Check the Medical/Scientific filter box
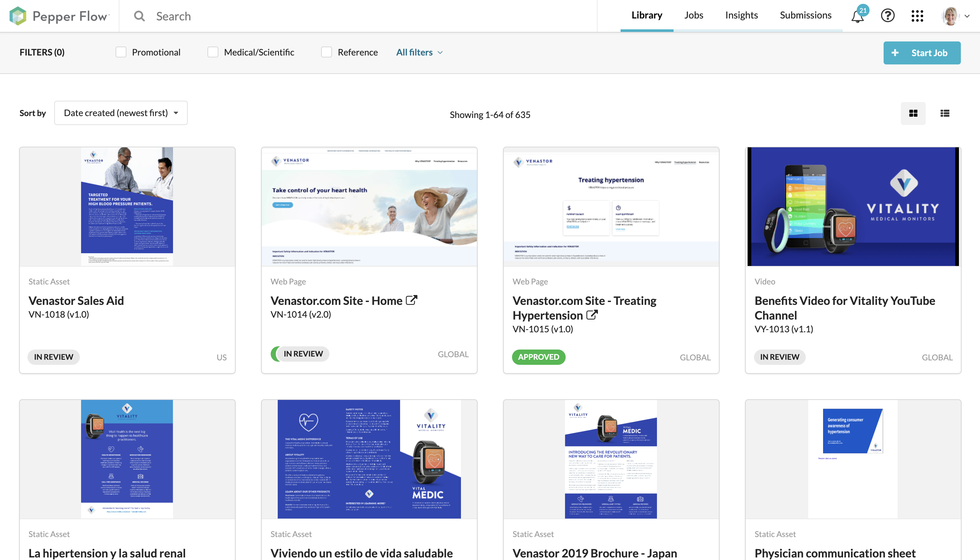 coord(213,52)
